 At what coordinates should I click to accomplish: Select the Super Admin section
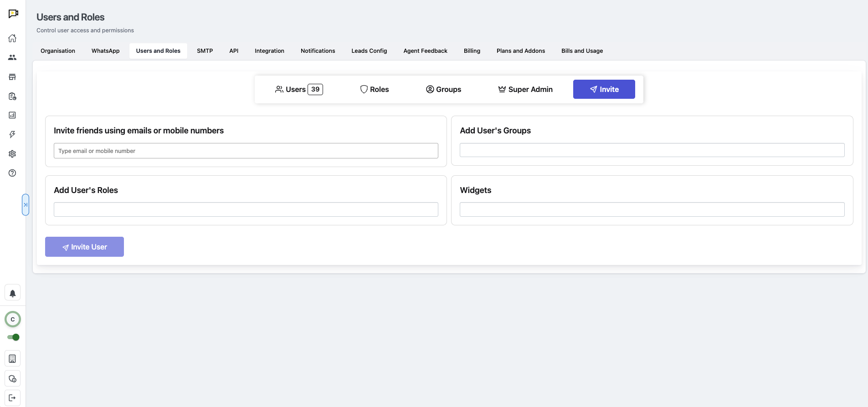tap(525, 89)
